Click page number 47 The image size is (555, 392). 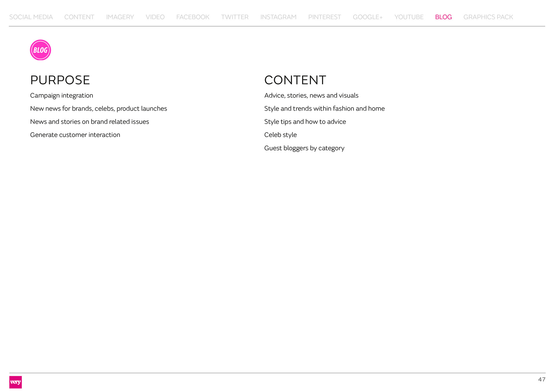tap(541, 380)
